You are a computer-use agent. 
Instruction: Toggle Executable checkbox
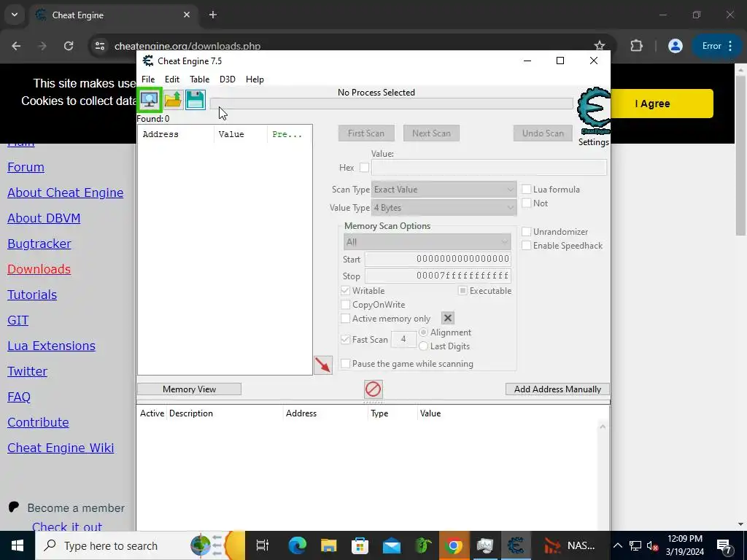tap(462, 290)
